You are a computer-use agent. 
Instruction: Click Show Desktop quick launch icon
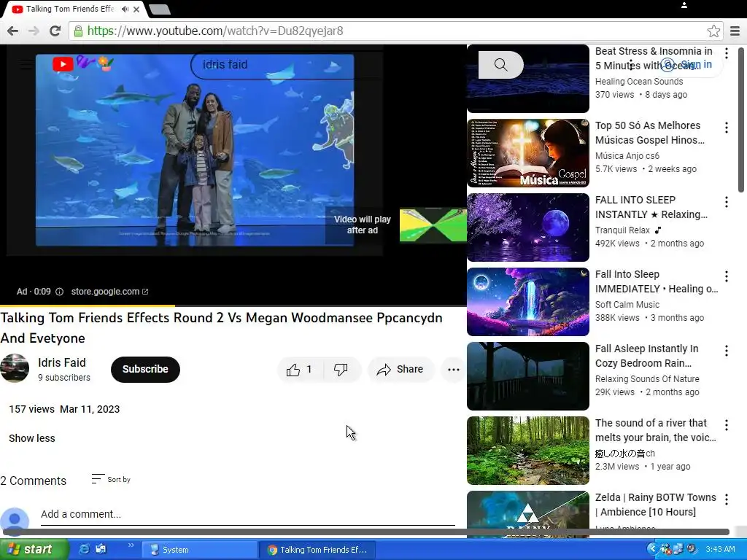pos(101,550)
